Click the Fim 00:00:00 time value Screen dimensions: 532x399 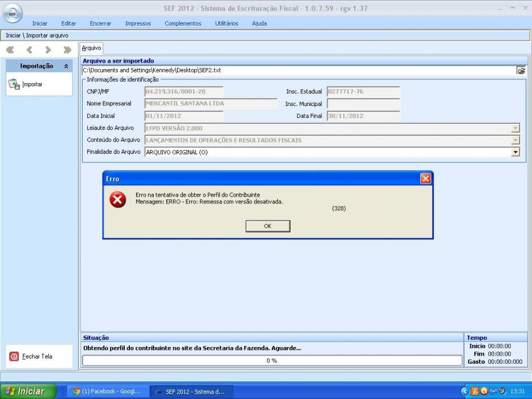(500, 354)
